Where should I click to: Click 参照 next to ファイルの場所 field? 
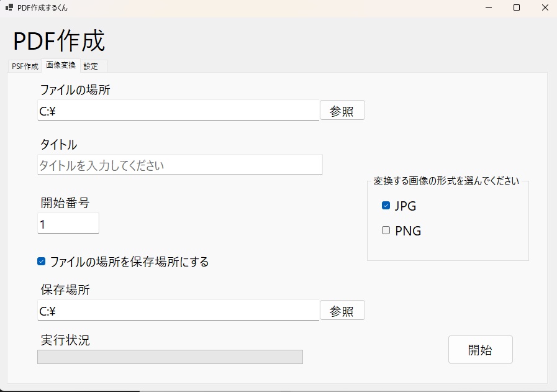click(x=342, y=111)
